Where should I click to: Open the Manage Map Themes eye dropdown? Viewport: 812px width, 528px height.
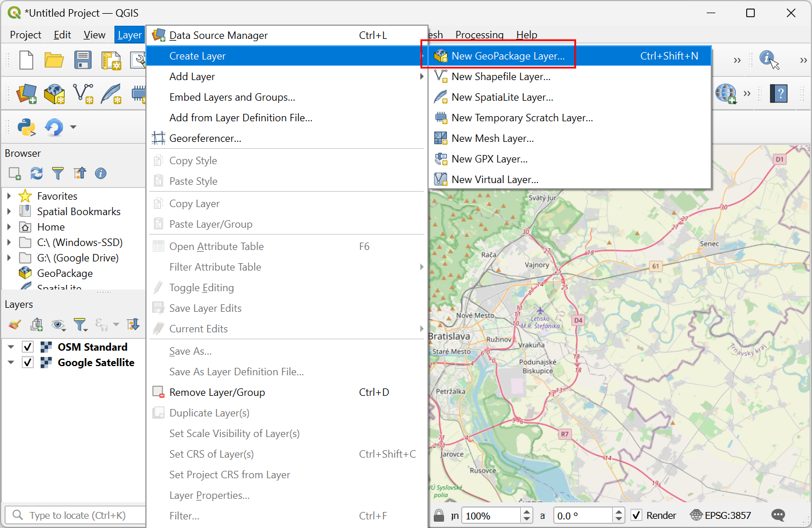pyautogui.click(x=58, y=325)
